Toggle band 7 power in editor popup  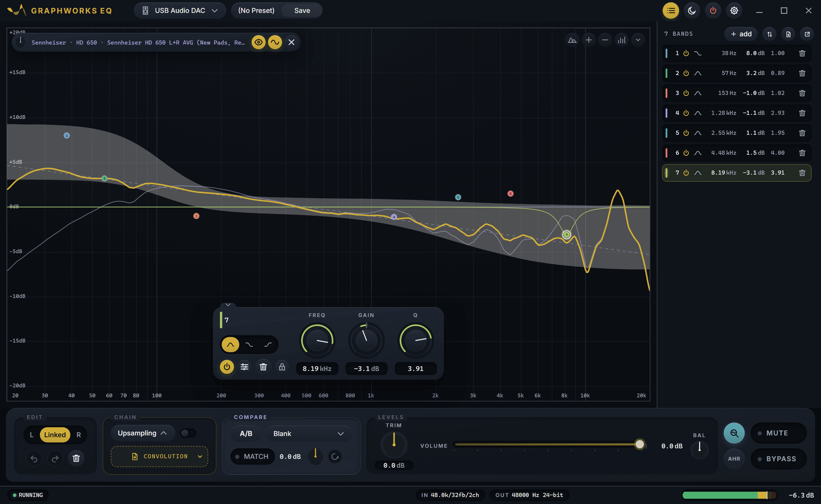227,367
